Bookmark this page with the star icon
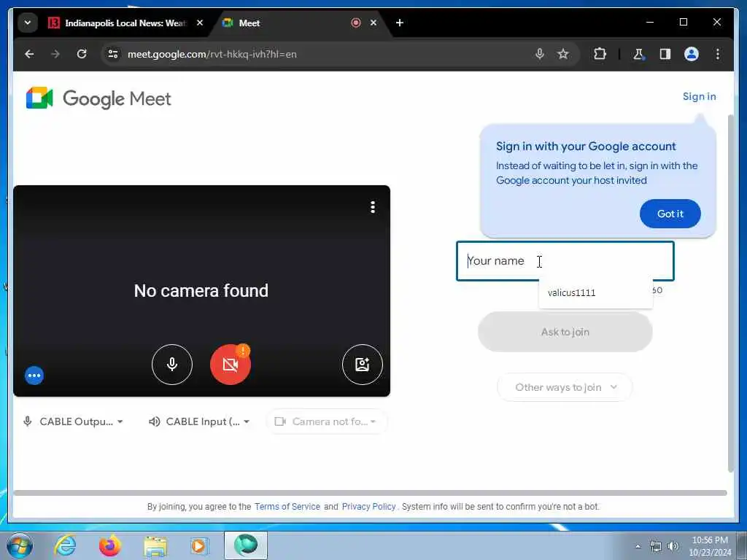747x560 pixels. click(x=563, y=54)
